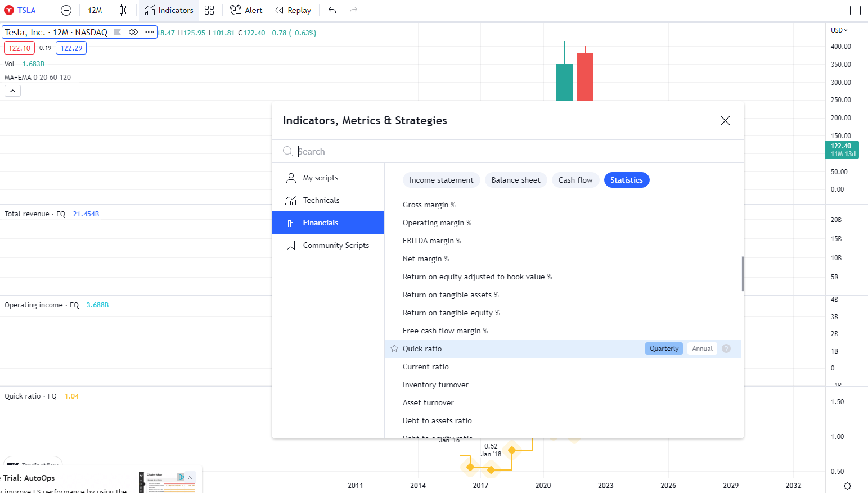Select Financials in the sidebar
This screenshot has width=868, height=493.
click(x=328, y=223)
